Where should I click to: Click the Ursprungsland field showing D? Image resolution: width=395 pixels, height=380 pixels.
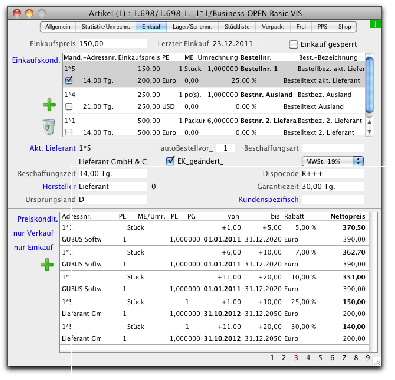click(x=113, y=199)
